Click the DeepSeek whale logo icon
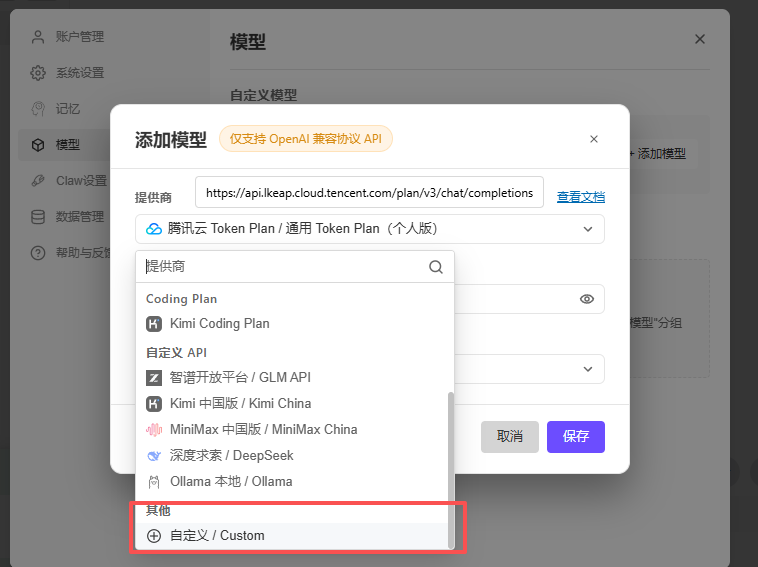This screenshot has width=758, height=567. [x=154, y=455]
